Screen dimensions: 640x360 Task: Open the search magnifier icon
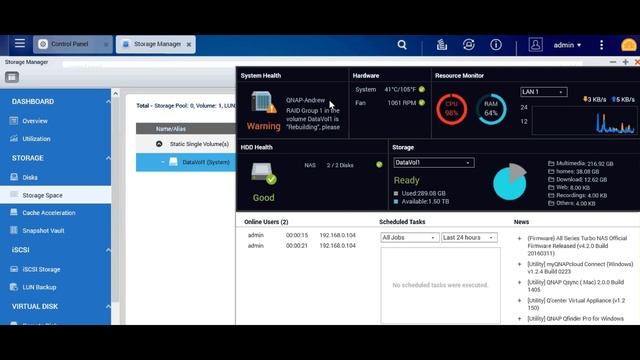coord(402,45)
